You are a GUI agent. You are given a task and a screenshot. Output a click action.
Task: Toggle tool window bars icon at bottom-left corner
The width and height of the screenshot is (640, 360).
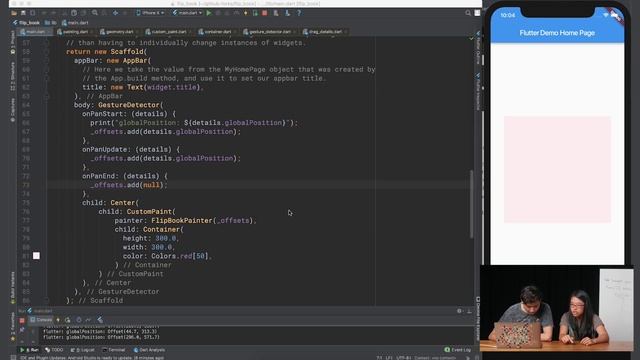point(13,358)
